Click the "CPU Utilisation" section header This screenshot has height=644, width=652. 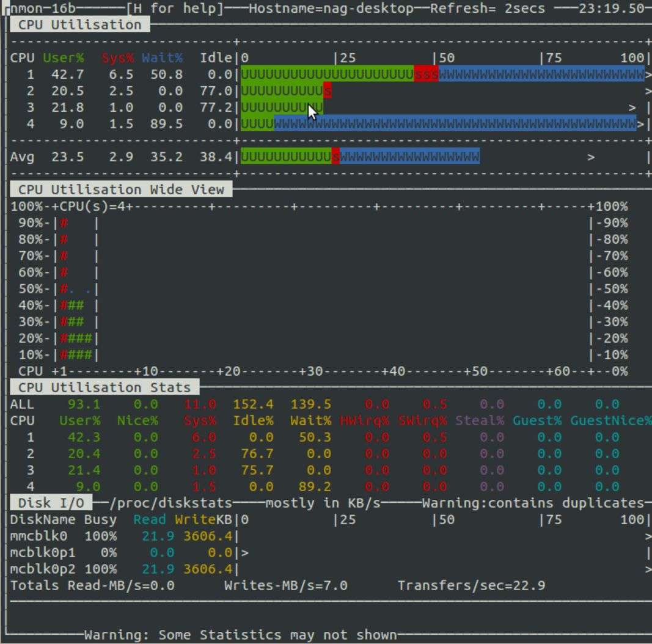click(x=79, y=25)
